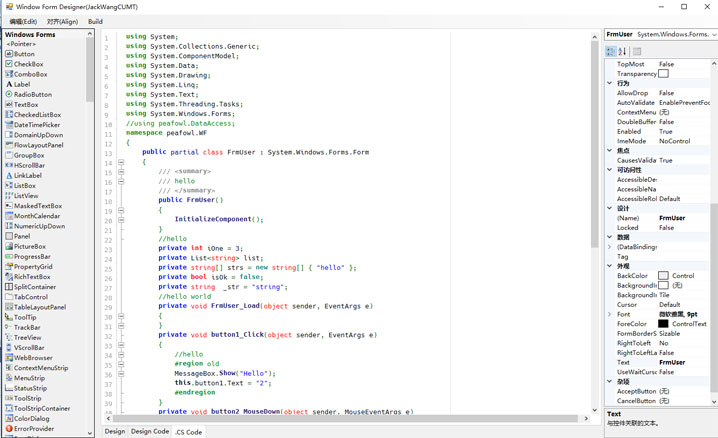The image size is (718, 438).
Task: Pick the RichTextBox control
Action: coord(28,277)
